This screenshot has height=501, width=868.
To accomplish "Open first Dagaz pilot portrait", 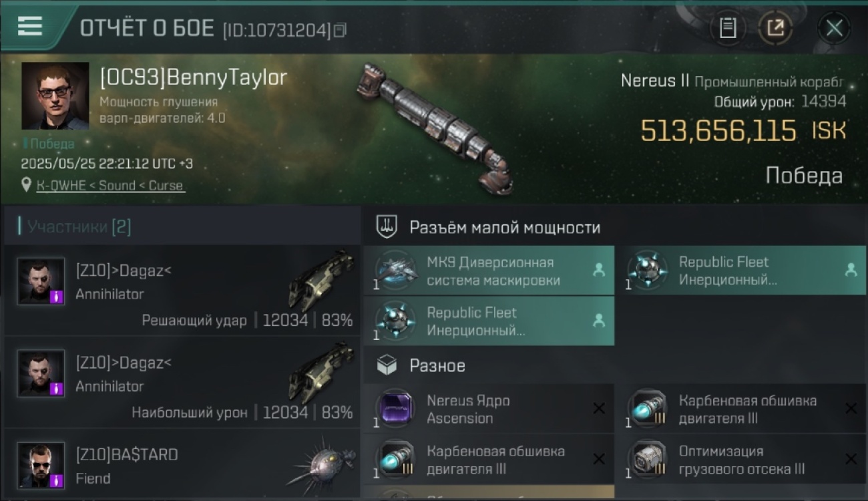I will coord(41,282).
